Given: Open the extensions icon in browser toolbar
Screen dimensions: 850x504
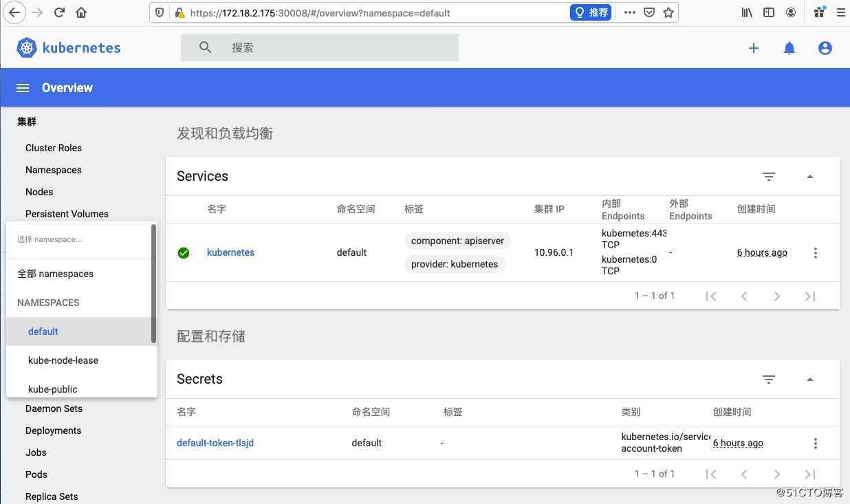Looking at the screenshot, I should pos(820,12).
